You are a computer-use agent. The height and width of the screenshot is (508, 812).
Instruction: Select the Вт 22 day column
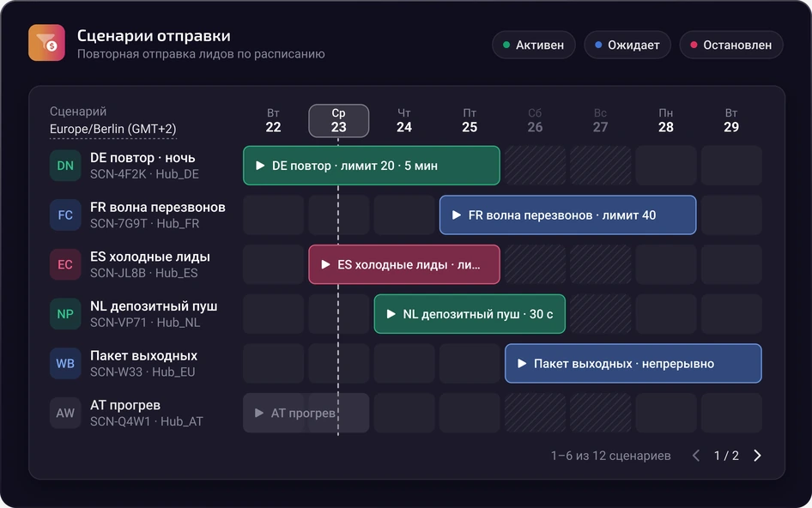click(273, 121)
